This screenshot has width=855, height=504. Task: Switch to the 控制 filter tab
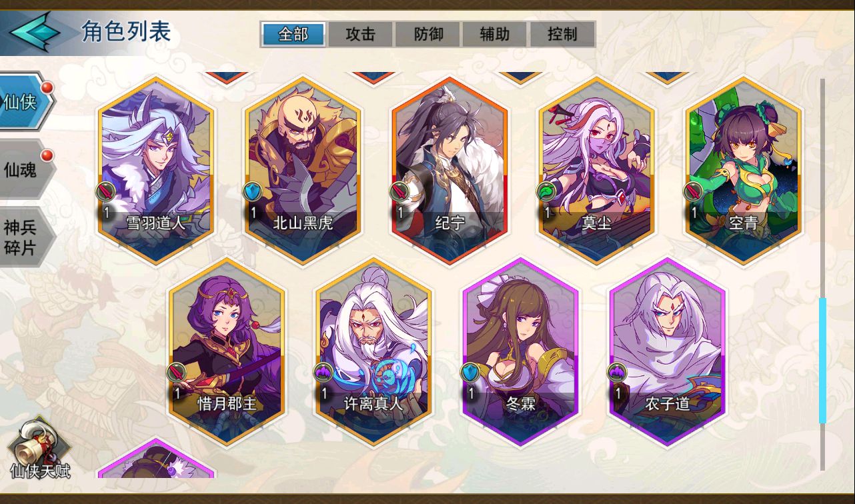pos(562,34)
